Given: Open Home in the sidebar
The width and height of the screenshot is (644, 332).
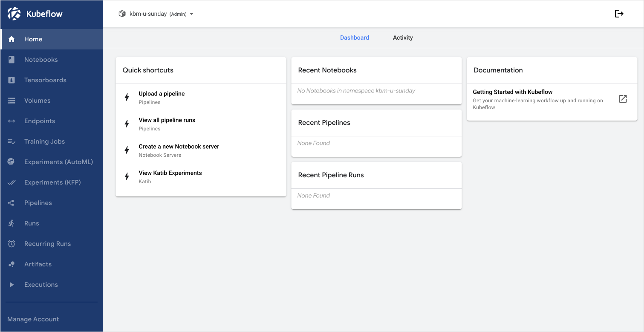Looking at the screenshot, I should tap(52, 39).
